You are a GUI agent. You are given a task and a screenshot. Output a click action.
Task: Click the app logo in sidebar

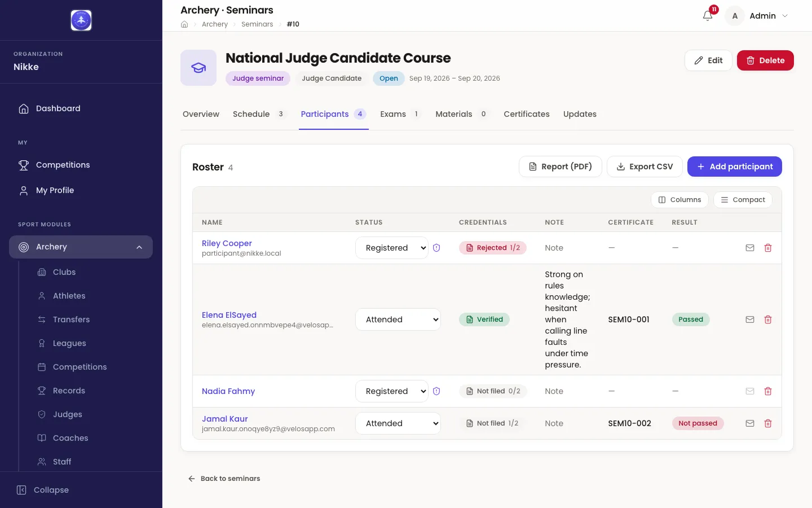(x=81, y=20)
